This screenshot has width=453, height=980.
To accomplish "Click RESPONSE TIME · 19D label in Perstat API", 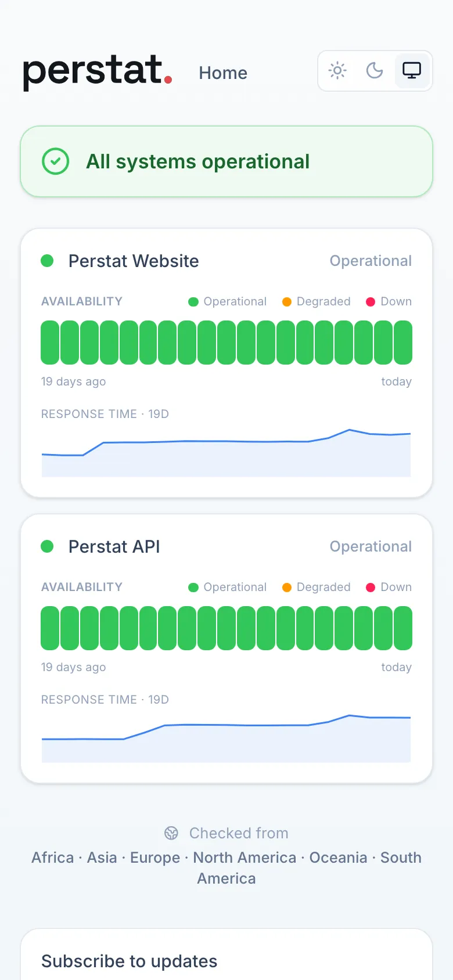I will coord(105,700).
